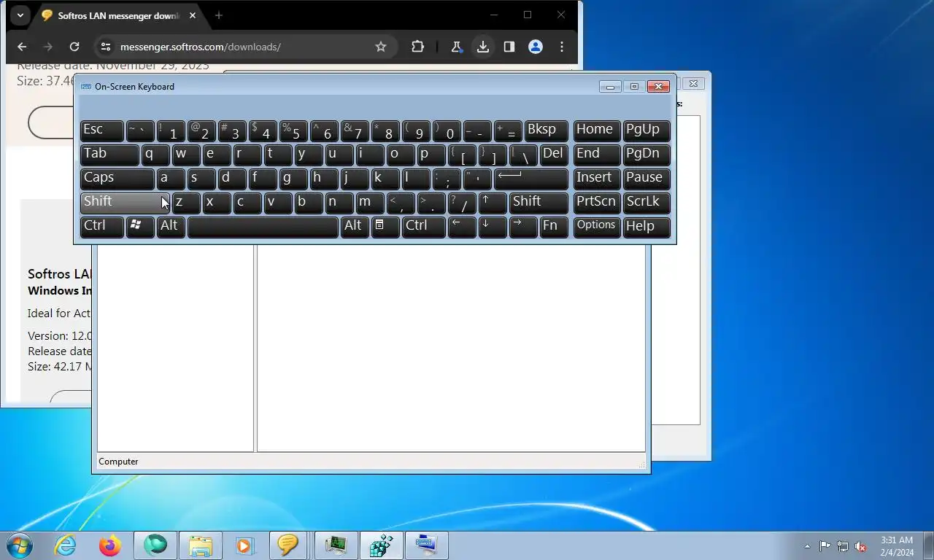The width and height of the screenshot is (934, 560).
Task: Open the Chrome tab search dropdown
Action: 20,15
